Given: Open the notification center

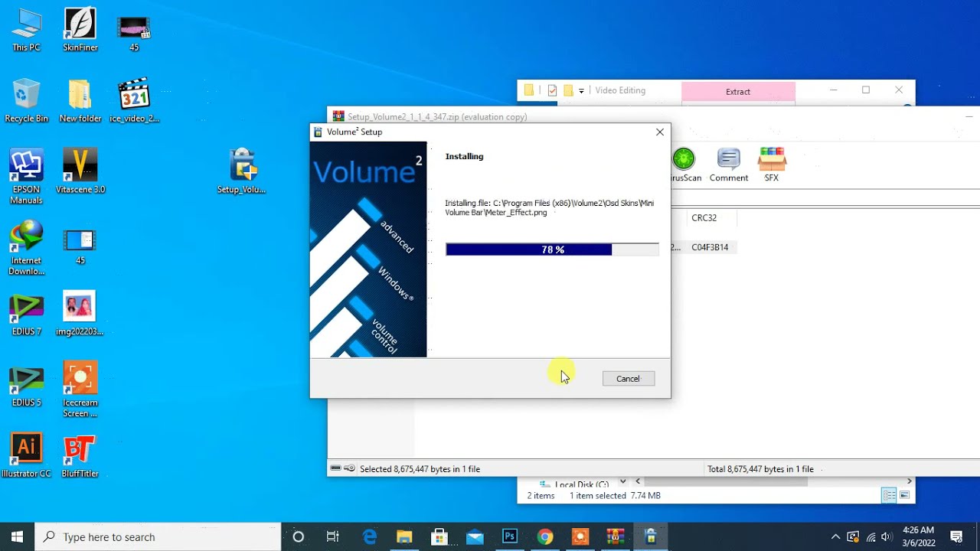Looking at the screenshot, I should coord(956,536).
